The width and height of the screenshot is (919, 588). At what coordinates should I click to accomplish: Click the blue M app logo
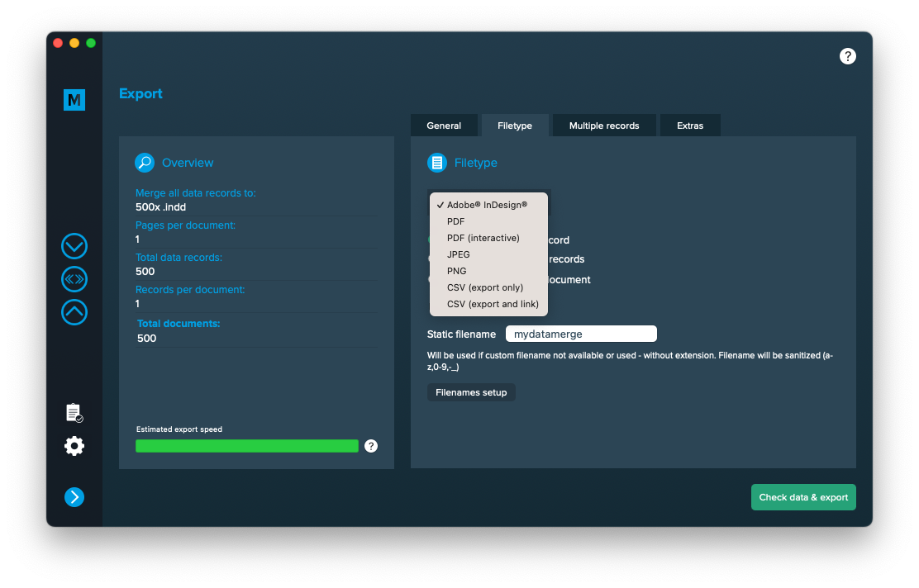pos(74,100)
